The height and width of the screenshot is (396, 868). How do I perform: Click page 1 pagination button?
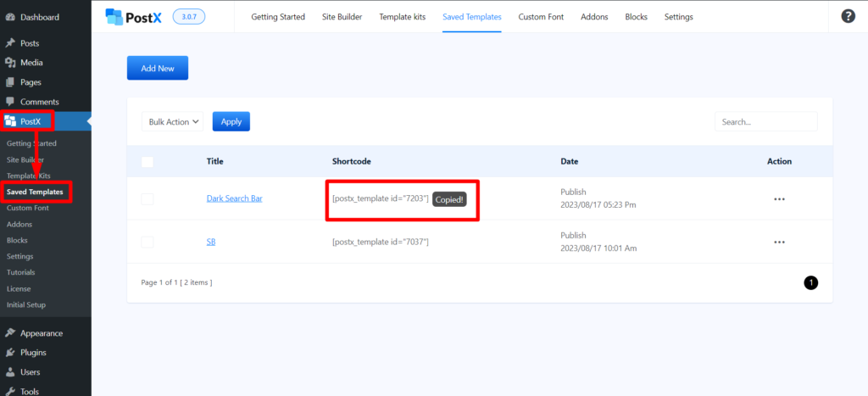[810, 283]
